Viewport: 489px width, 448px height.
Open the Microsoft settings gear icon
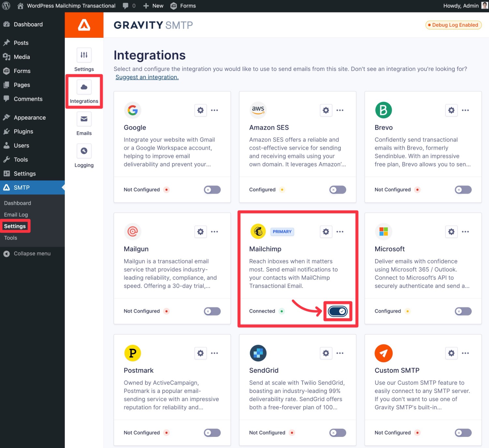click(451, 232)
